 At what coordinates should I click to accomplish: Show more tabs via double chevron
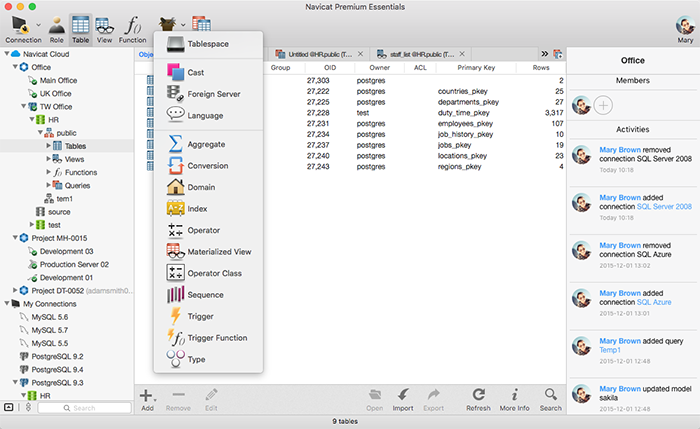pos(545,54)
